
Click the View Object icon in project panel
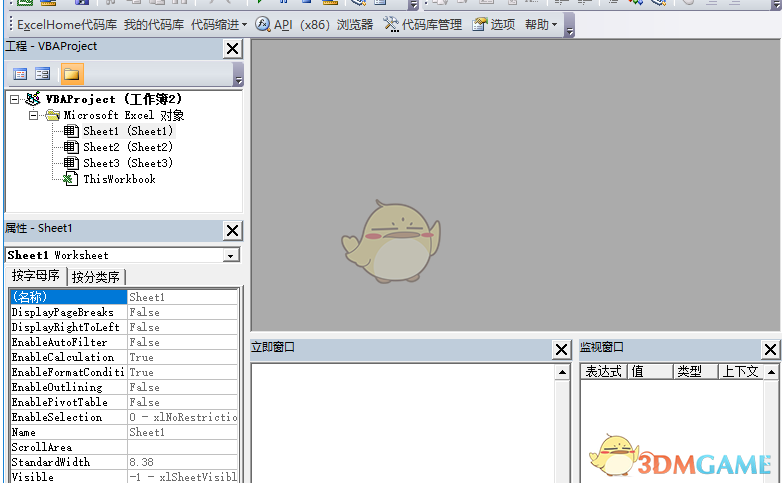[42, 74]
